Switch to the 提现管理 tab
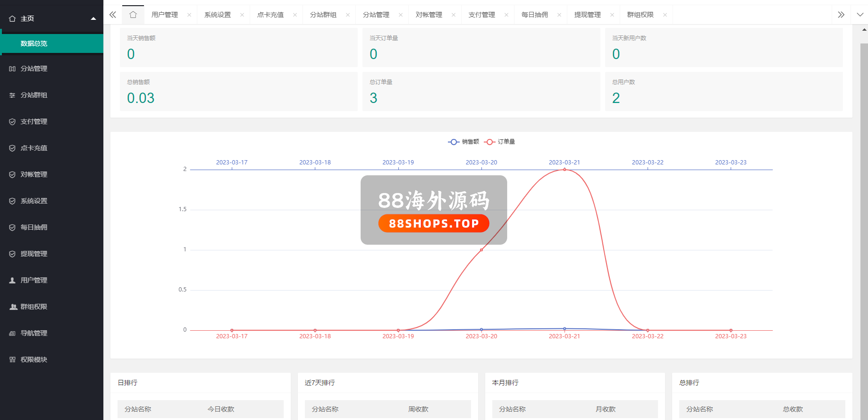The height and width of the screenshot is (420, 868). pos(587,15)
